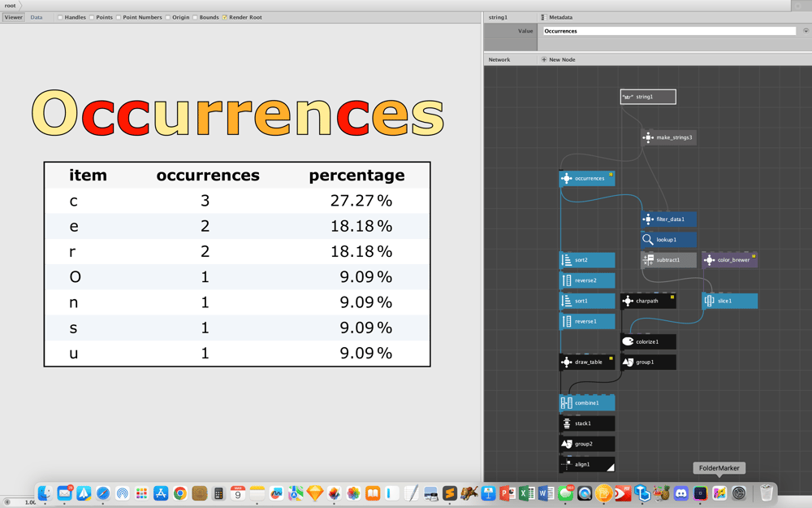The width and height of the screenshot is (812, 508).
Task: Open Sketch from the Dock
Action: coord(315,493)
